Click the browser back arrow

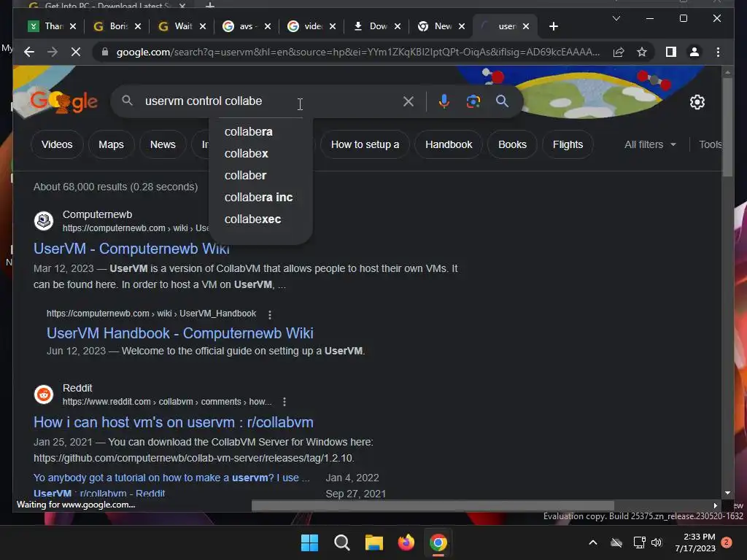29,52
